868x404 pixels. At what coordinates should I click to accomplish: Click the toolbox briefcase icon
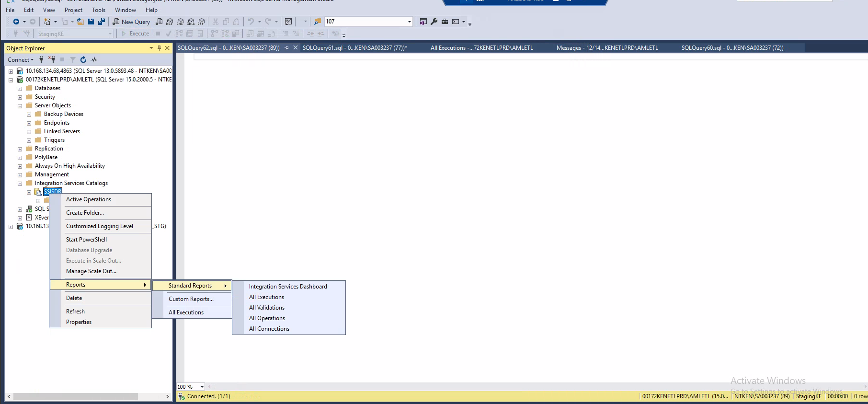click(x=445, y=22)
